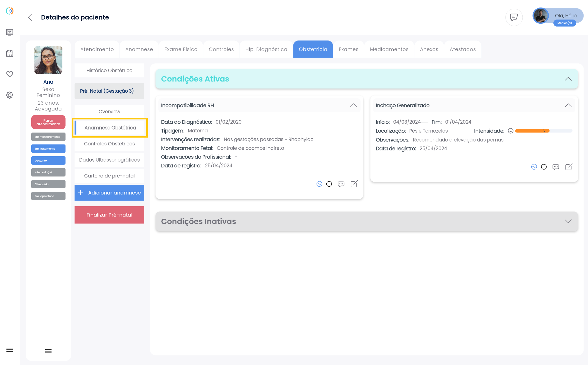Click Hélio's profile avatar
The height and width of the screenshot is (365, 588).
(541, 16)
